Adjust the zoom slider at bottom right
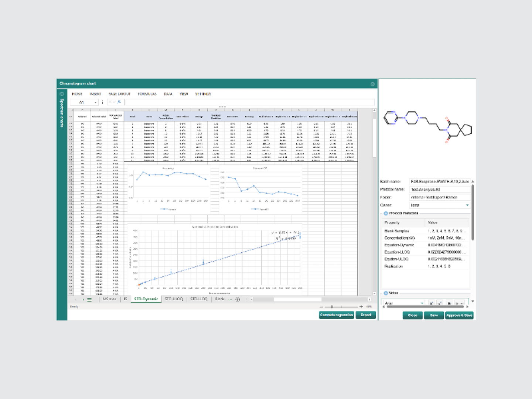 click(x=332, y=306)
